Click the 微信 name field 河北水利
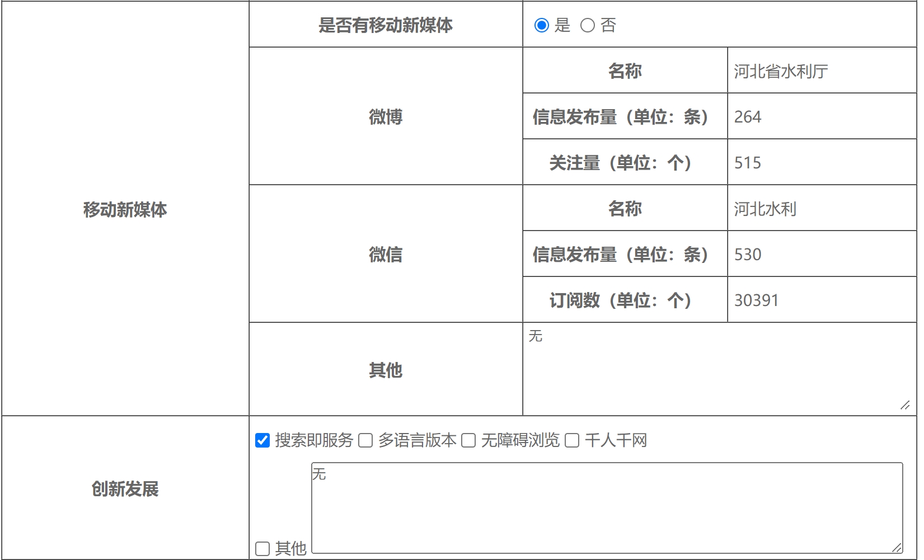Screen dimensions: 924x560 click(x=821, y=209)
